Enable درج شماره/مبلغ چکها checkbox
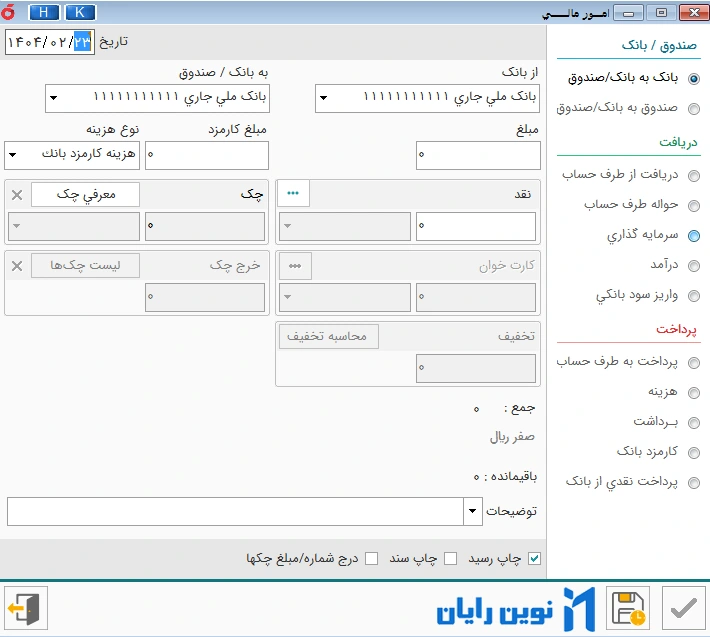 click(x=372, y=559)
